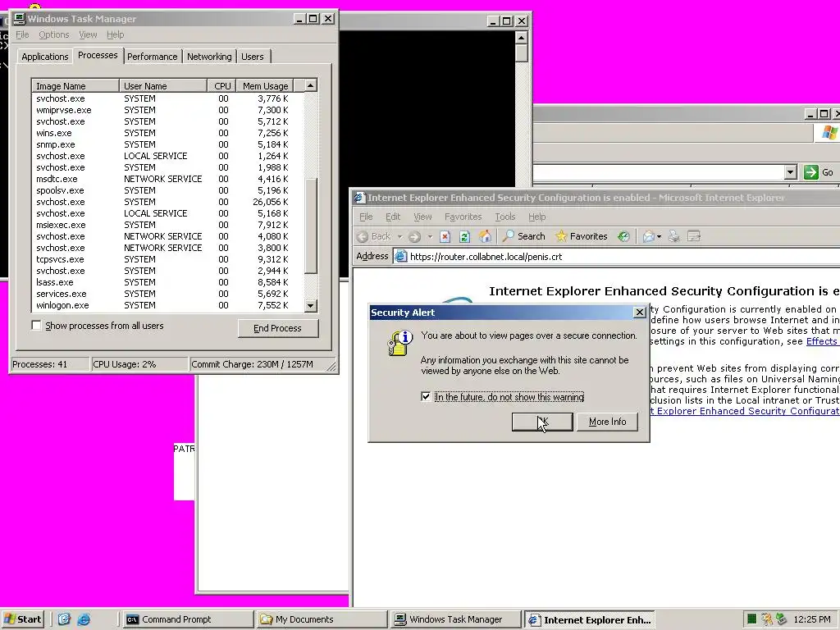Click the network connection tray icon
Viewport: 840px width, 630px height.
[781, 619]
